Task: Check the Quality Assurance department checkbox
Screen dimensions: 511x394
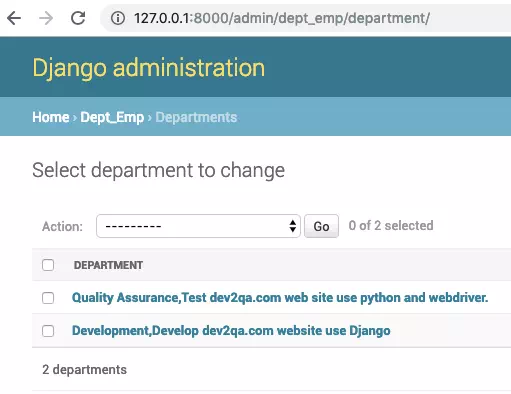Action: click(48, 298)
